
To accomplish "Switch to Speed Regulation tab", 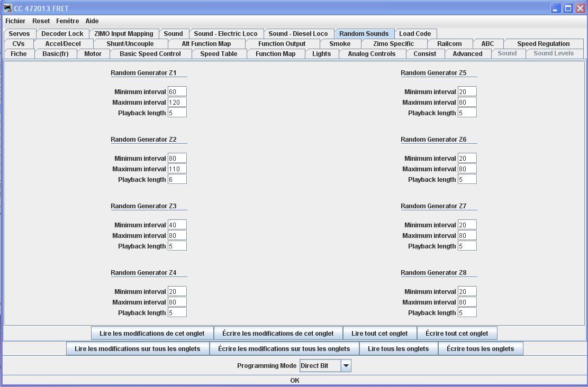I will pos(544,44).
